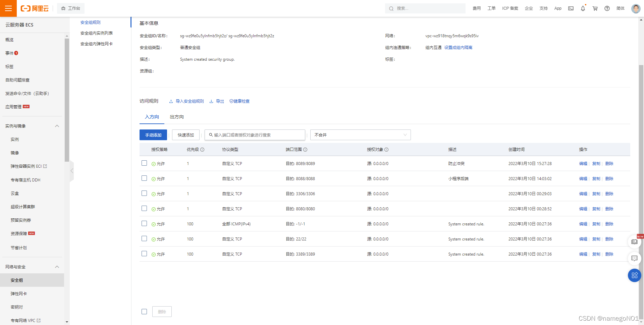644x325 pixels.
Task: Open 安全组规则 in the side menu
Action: 91,22
